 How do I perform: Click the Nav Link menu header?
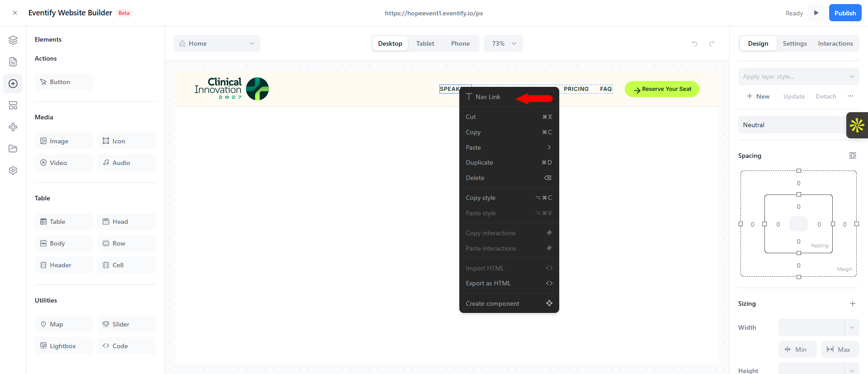509,97
